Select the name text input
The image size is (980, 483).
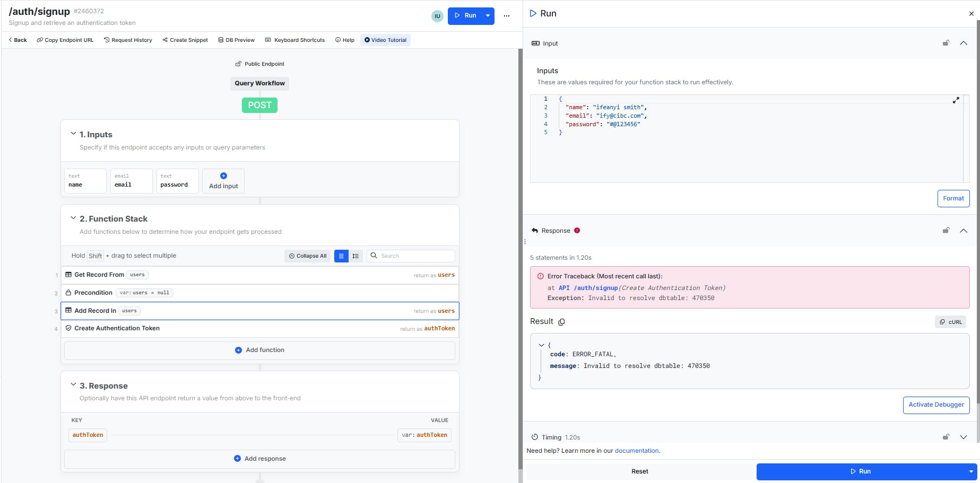click(x=85, y=181)
